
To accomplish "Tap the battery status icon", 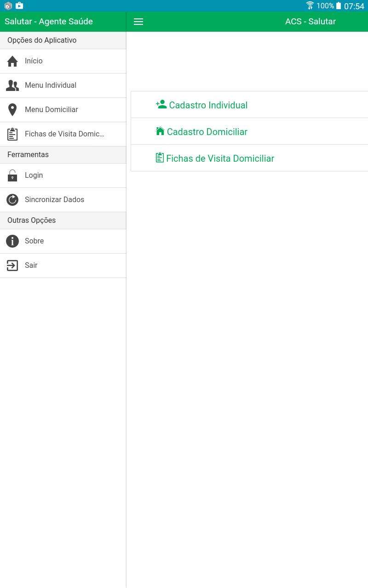I will click(x=339, y=6).
